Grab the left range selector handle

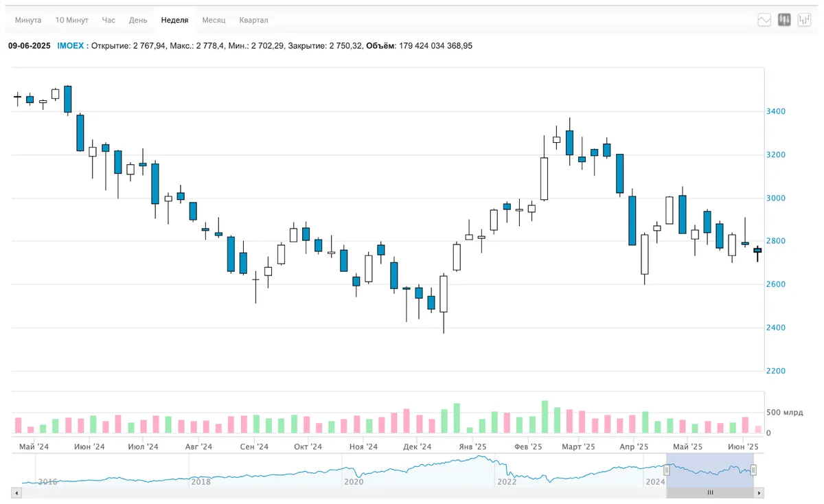click(666, 470)
